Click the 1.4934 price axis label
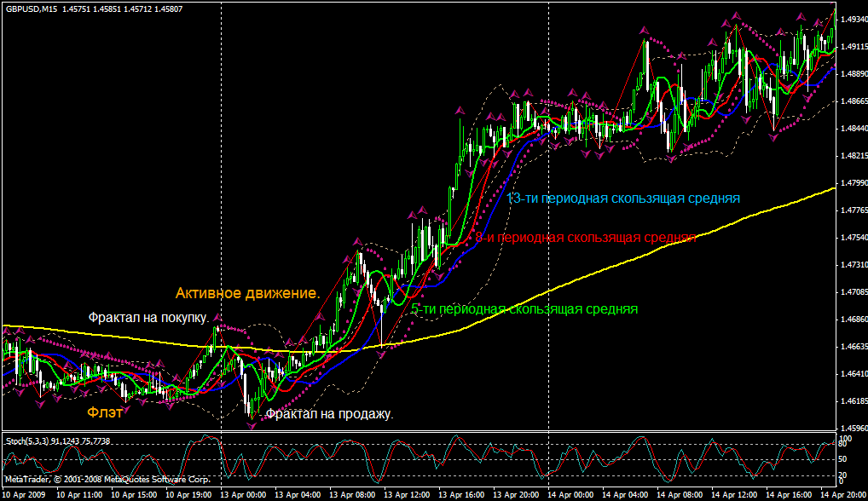This screenshot has width=868, height=501. 851,19
